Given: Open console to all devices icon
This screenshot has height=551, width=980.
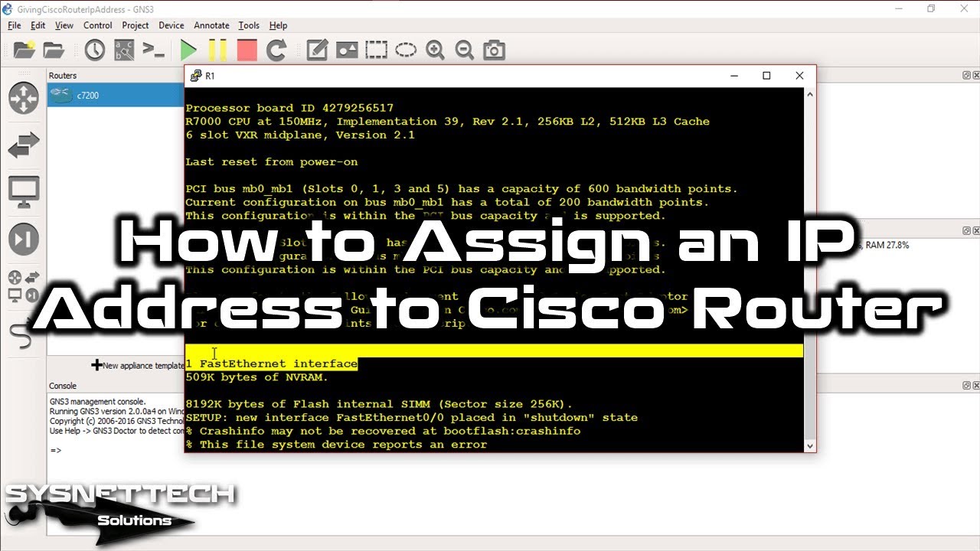Looking at the screenshot, I should click(154, 51).
